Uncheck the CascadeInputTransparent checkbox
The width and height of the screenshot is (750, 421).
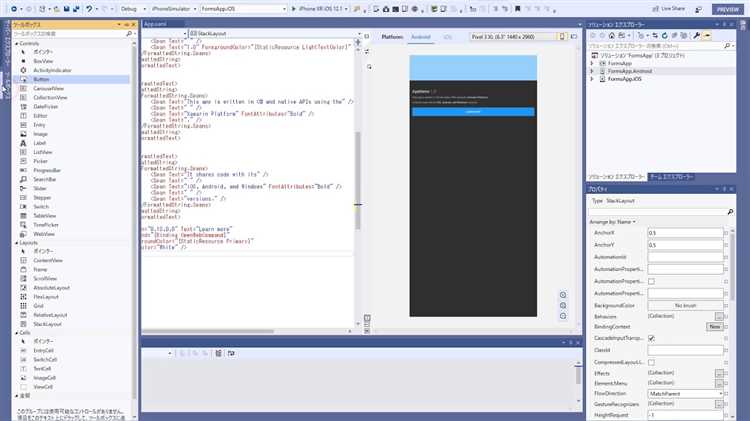[x=651, y=338]
